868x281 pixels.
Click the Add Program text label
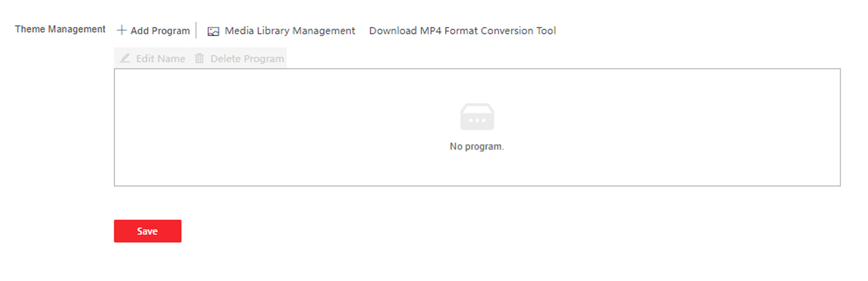[x=160, y=31]
